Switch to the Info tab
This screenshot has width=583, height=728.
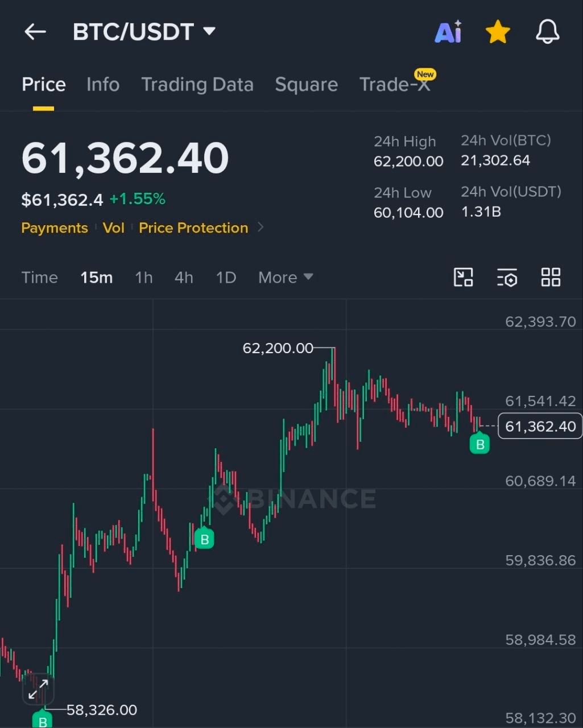point(103,85)
